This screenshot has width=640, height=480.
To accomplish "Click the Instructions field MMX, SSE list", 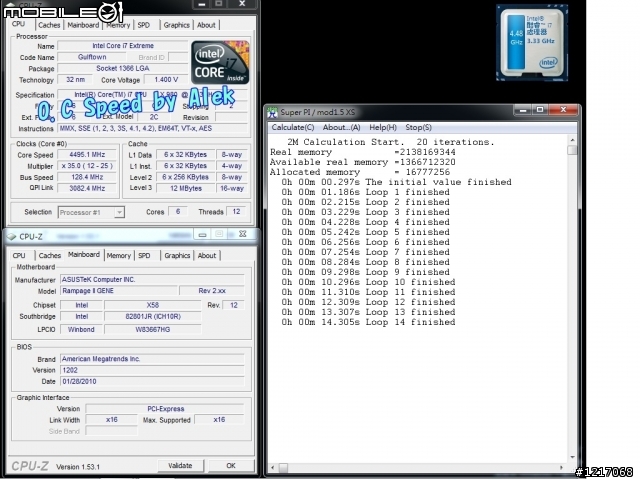I will (152, 129).
